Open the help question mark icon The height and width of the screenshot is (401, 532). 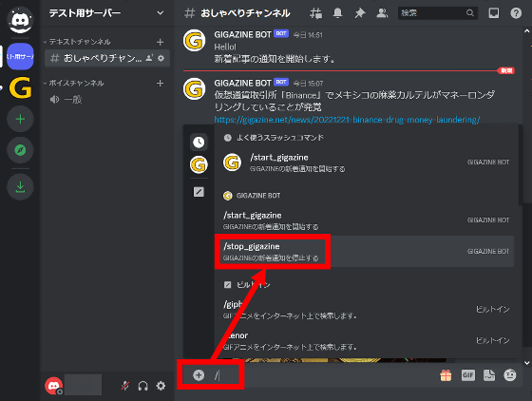(516, 13)
